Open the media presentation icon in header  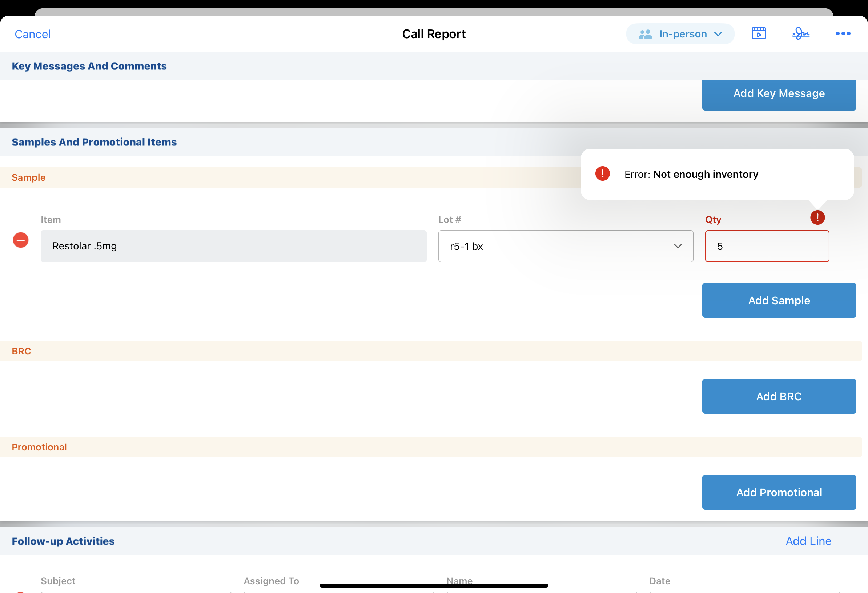pyautogui.click(x=759, y=33)
